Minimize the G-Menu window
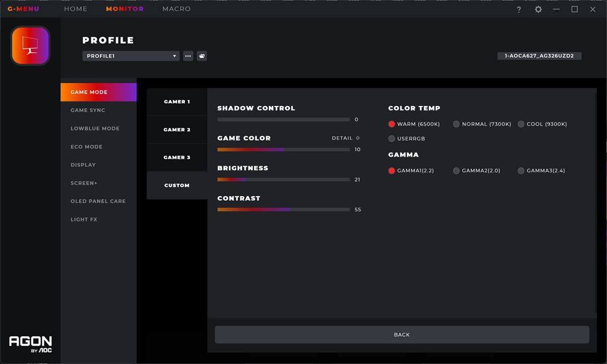The height and width of the screenshot is (364, 607). [557, 9]
